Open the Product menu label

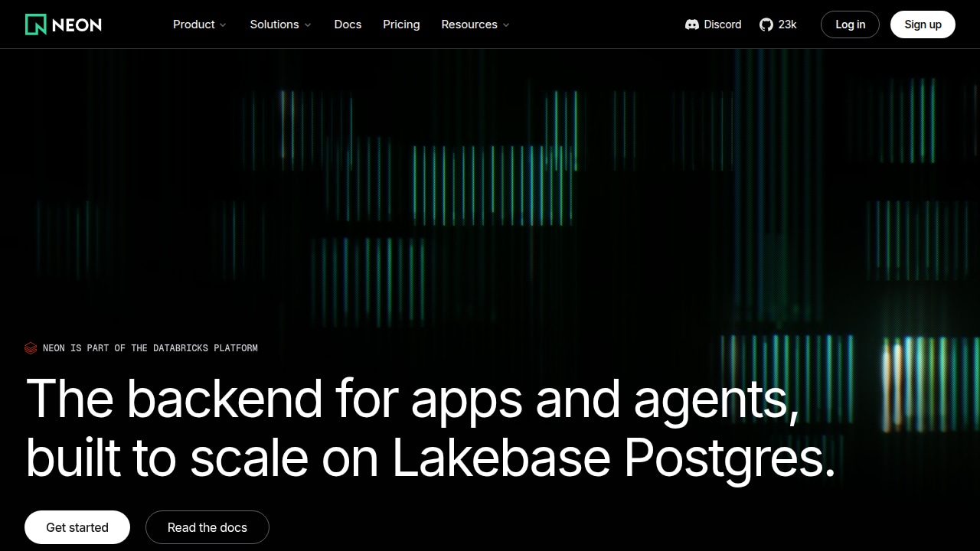point(194,24)
